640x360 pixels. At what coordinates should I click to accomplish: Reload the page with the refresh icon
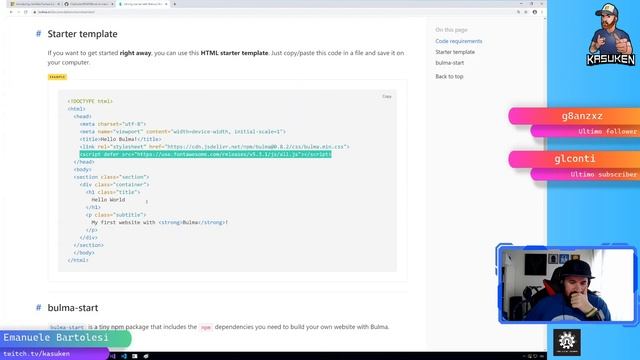point(26,12)
